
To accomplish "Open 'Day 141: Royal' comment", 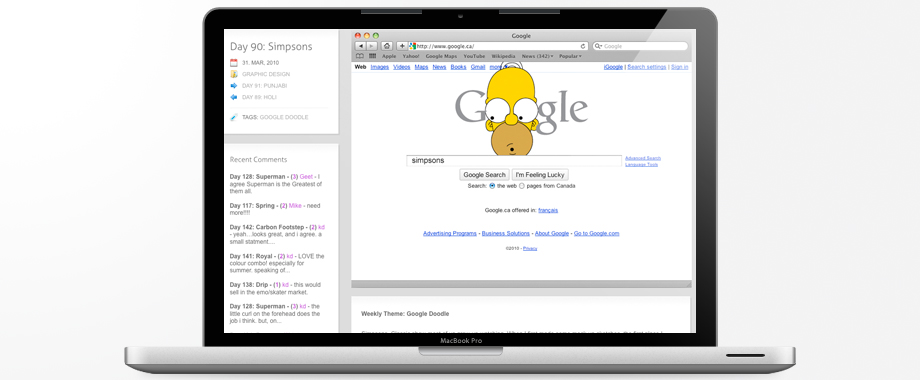I will coord(251,256).
